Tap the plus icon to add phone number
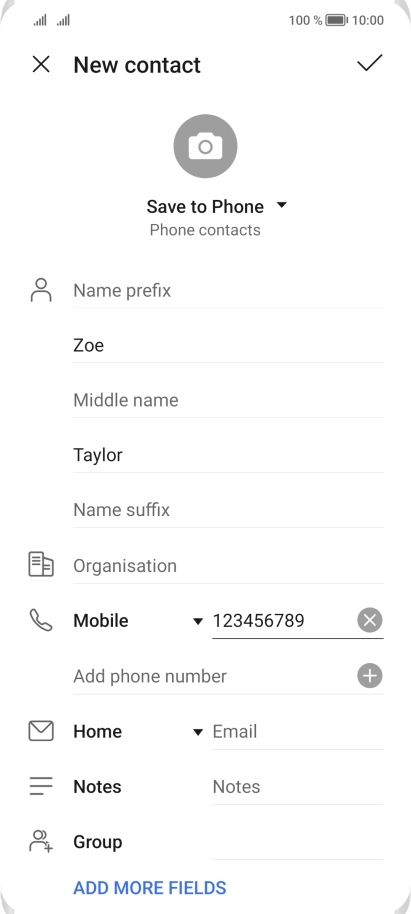The height and width of the screenshot is (914, 411). pyautogui.click(x=370, y=676)
